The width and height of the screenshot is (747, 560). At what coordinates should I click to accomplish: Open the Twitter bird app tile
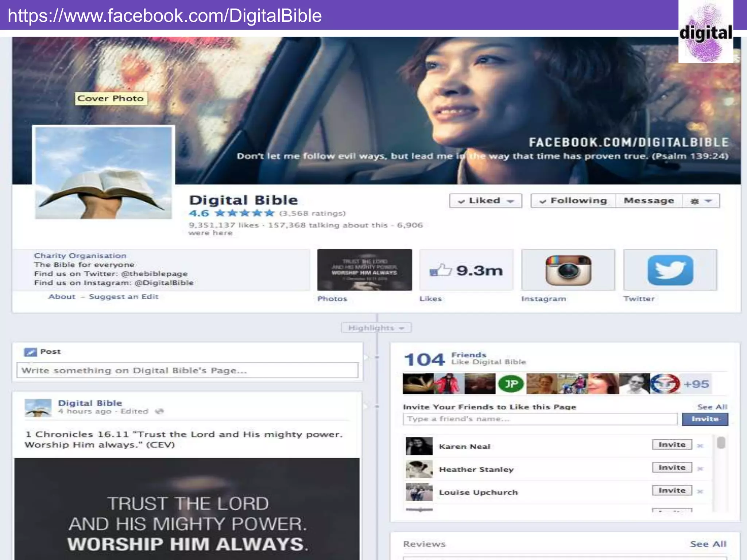click(x=670, y=270)
